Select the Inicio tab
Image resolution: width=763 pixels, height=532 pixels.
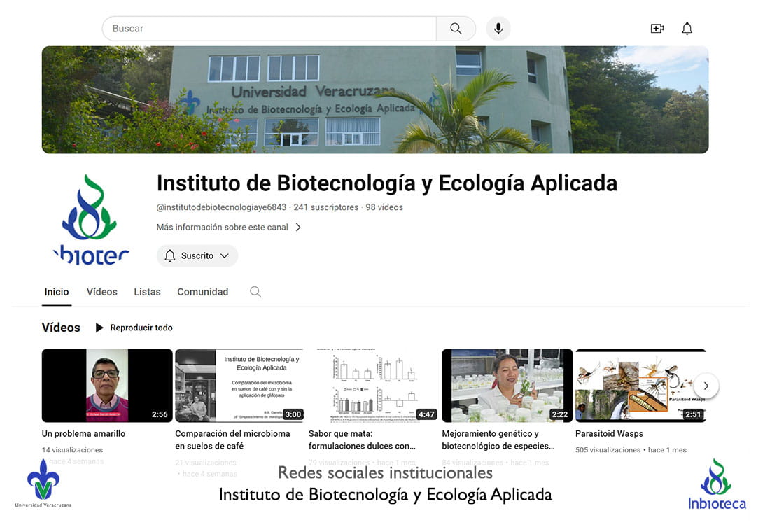[57, 292]
